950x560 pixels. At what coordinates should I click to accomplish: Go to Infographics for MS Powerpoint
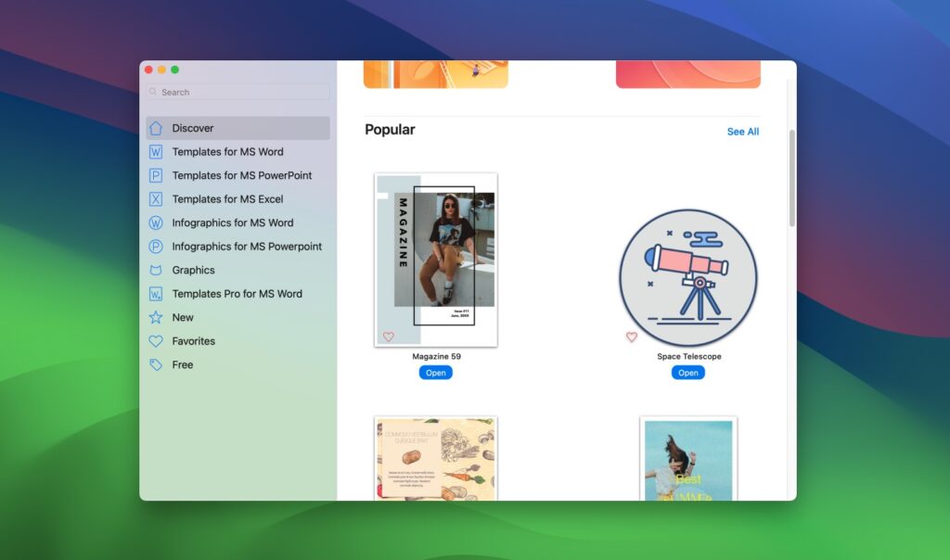click(247, 247)
